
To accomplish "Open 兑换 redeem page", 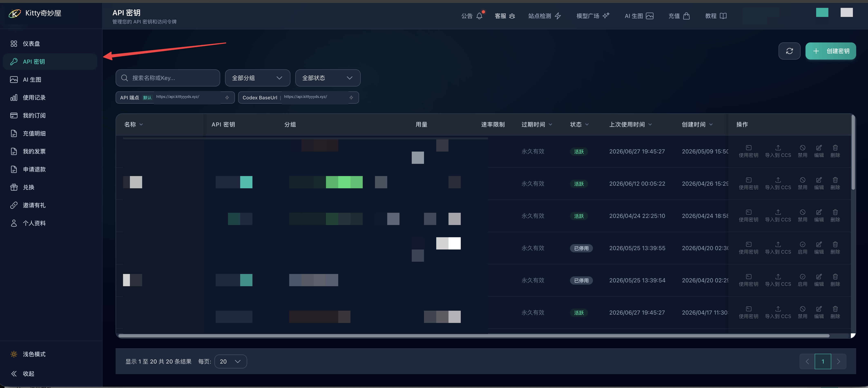I will tap(50, 187).
